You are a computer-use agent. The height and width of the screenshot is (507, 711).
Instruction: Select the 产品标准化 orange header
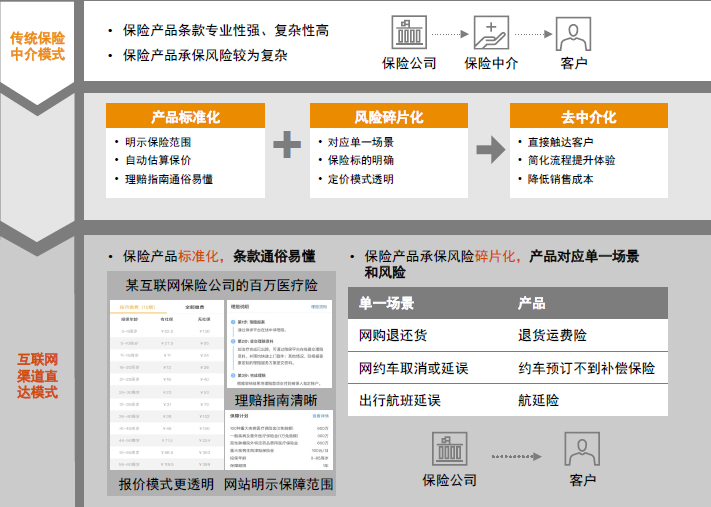click(185, 116)
